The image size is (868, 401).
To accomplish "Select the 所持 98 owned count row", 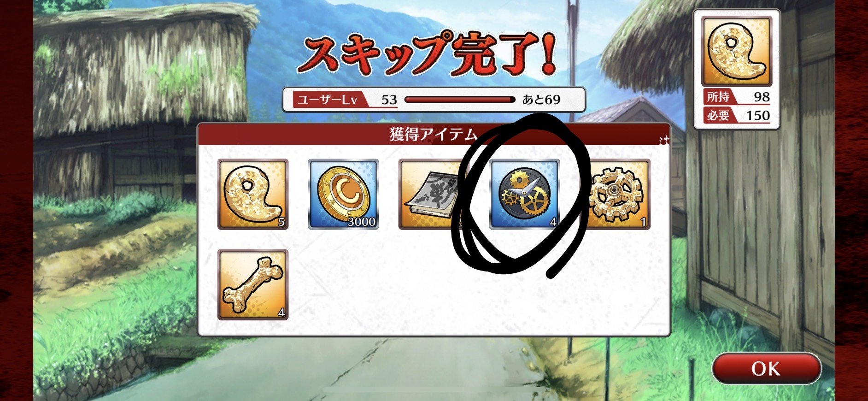I will 737,97.
